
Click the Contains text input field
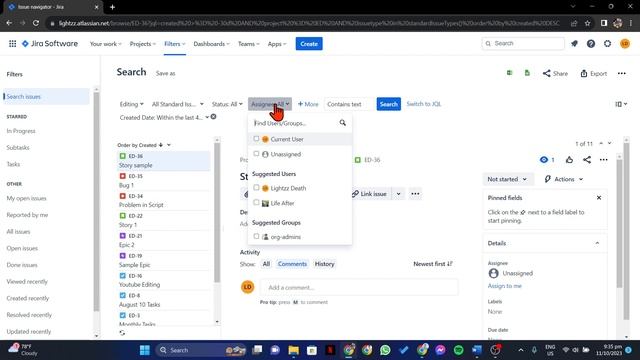349,104
